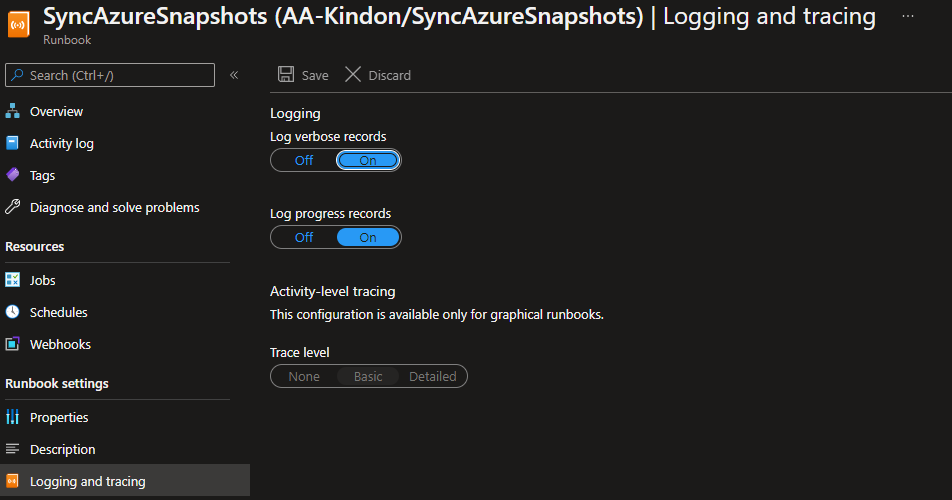Click the Log progress records label
This screenshot has width=952, height=500.
(330, 214)
